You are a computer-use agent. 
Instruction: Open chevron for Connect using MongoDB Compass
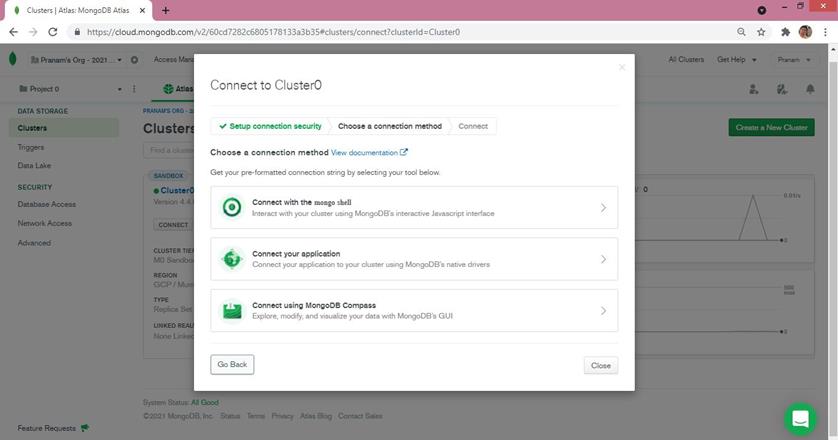tap(603, 311)
